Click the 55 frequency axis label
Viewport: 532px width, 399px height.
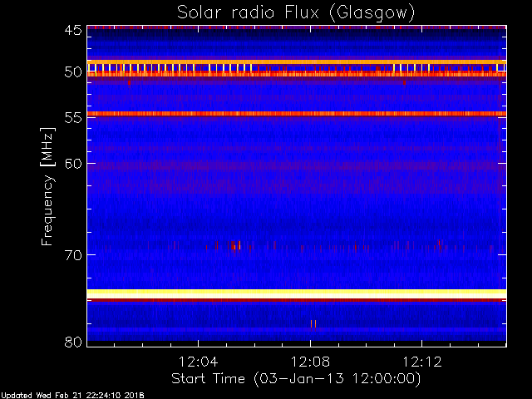[x=73, y=118]
